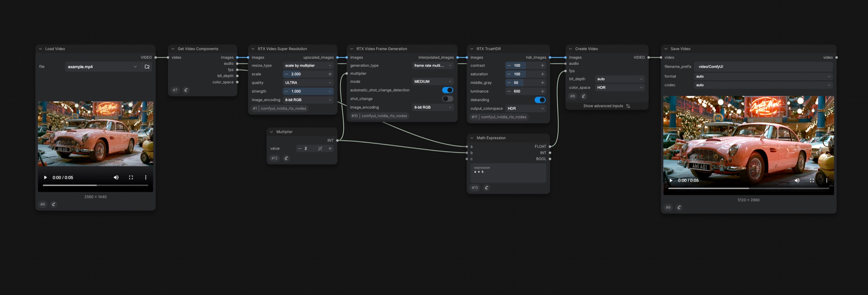Click the unlink icon in Multiplier value field

coord(320,148)
